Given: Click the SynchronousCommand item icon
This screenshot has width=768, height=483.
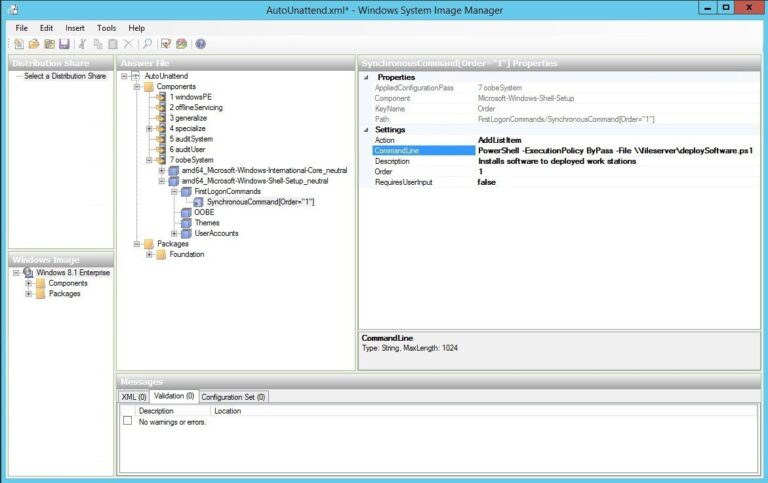Looking at the screenshot, I should click(x=198, y=202).
